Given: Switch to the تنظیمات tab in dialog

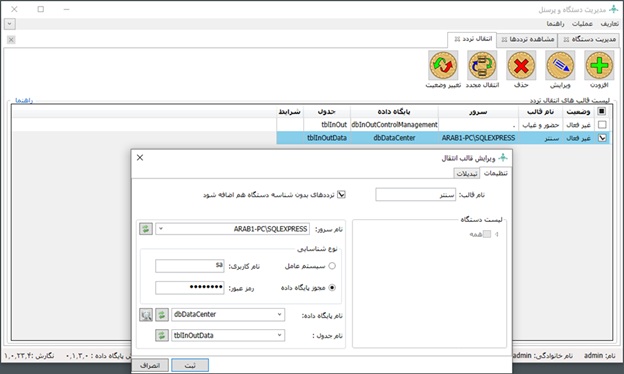Looking at the screenshot, I should [495, 173].
